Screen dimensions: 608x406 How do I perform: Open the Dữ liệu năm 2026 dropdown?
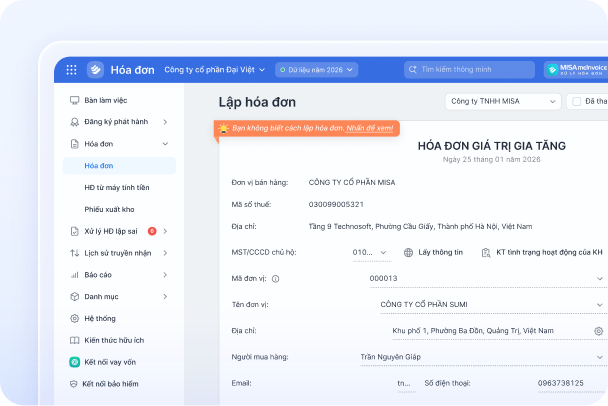(x=320, y=70)
